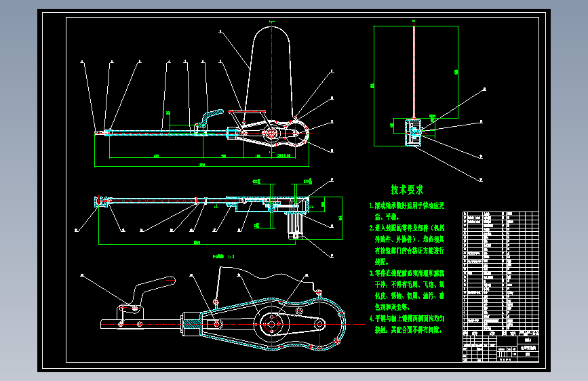Click the title block below the parts list

coord(501,348)
